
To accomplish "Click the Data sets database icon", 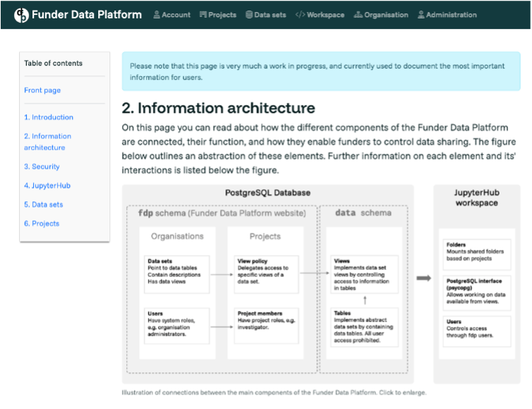I will pos(248,15).
